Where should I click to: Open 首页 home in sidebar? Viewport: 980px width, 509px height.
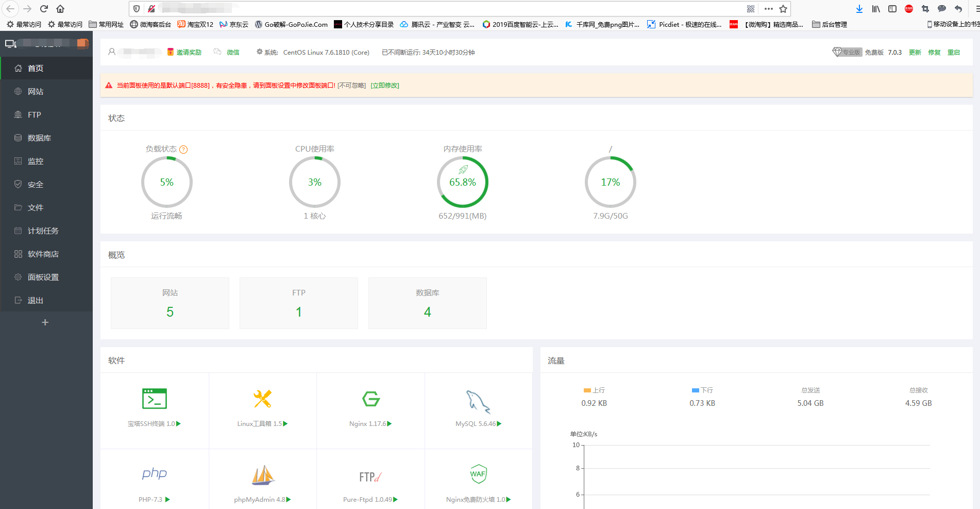(46, 68)
